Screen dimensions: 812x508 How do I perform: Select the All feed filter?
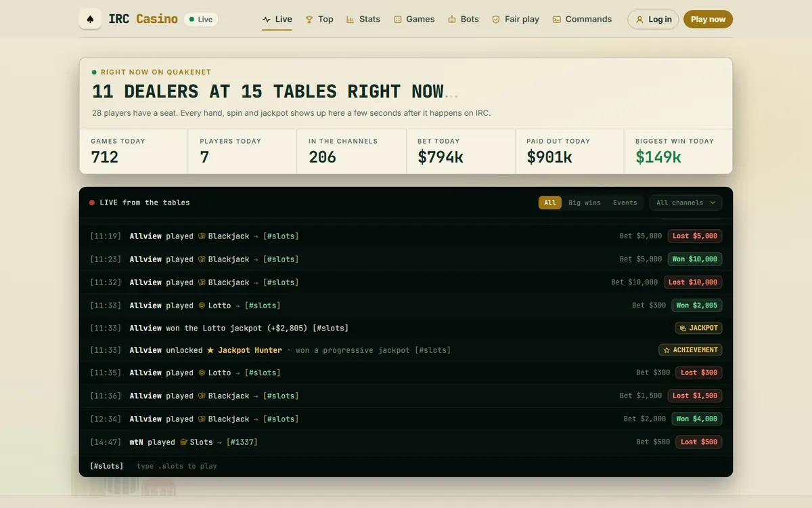(550, 203)
